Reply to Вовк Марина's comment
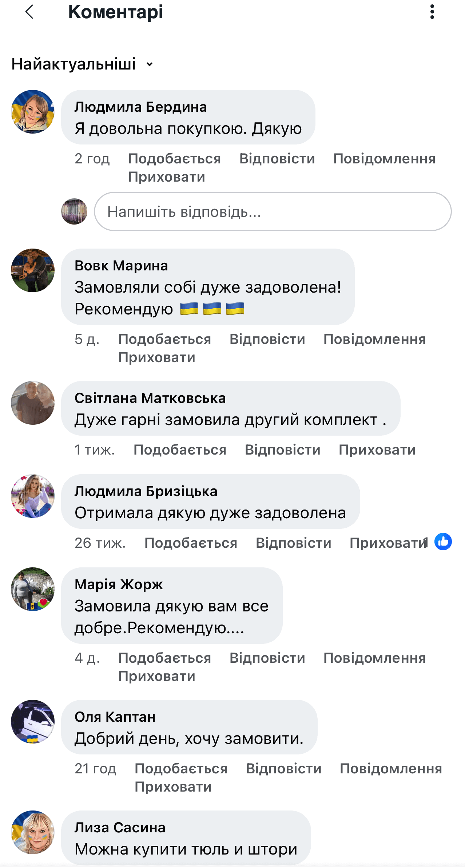Image resolution: width=465 pixels, height=868 pixels. tap(267, 339)
